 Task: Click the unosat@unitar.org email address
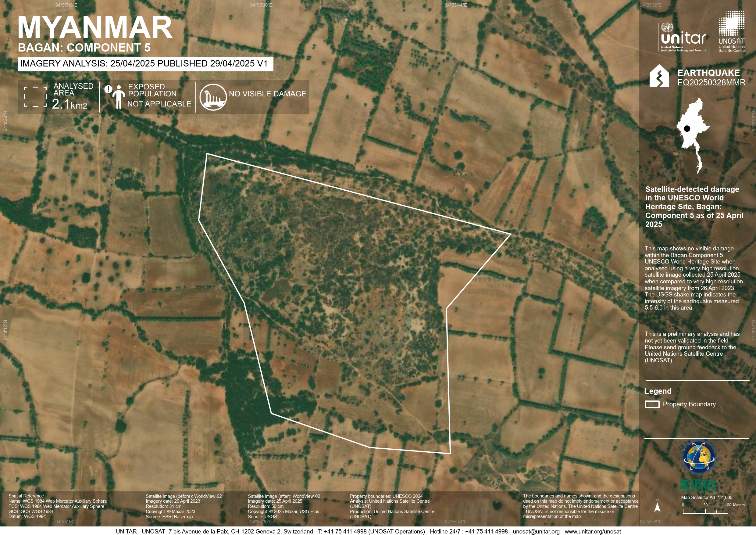(x=536, y=531)
